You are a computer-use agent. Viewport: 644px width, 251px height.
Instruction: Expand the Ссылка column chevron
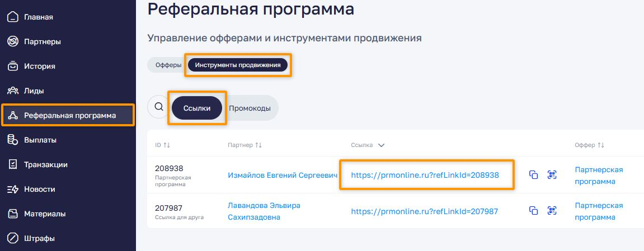pos(382,145)
